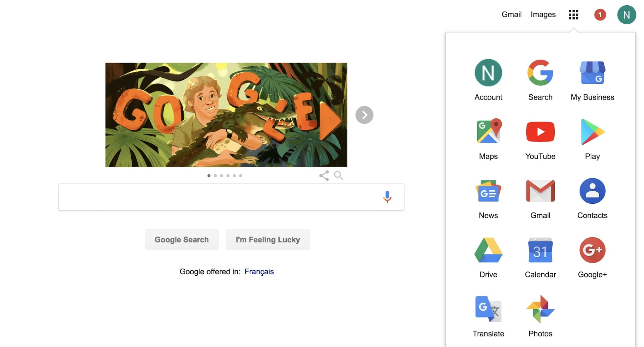Screen dimensions: 644x347
Task: Advance the doodle with next arrow
Action: click(364, 115)
